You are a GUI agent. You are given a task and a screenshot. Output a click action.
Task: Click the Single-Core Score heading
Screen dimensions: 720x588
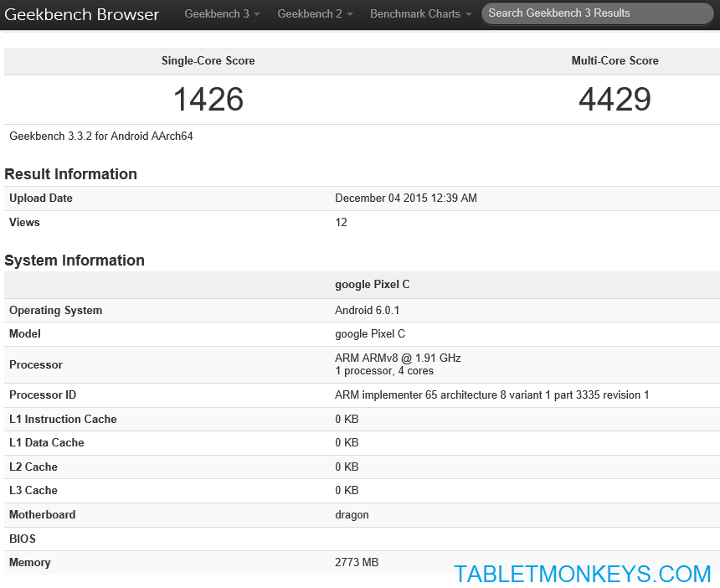tap(208, 60)
